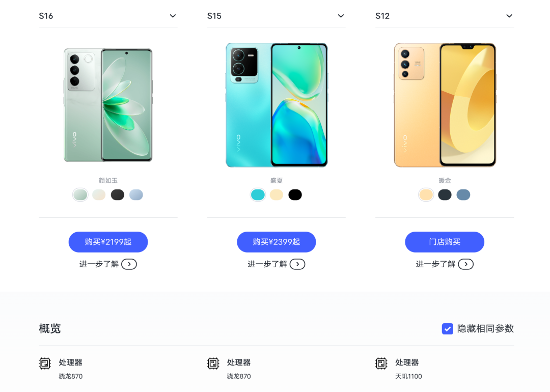Select the cream yellow swatch for S15
The width and height of the screenshot is (550, 392).
(x=277, y=194)
